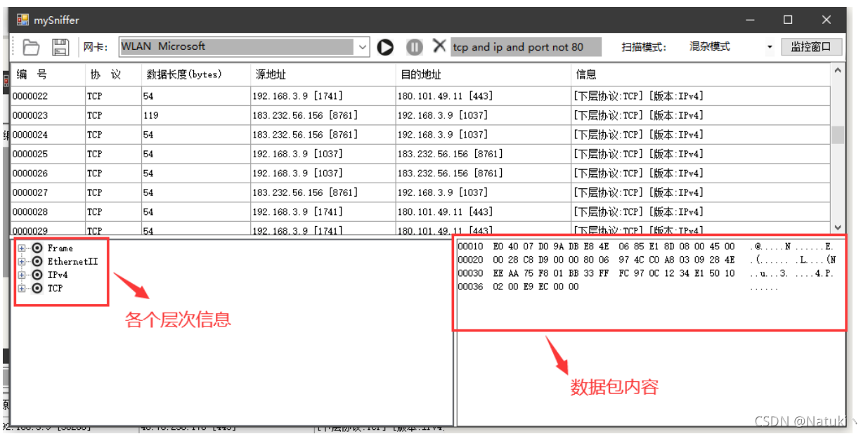868x434 pixels.
Task: Select the TCP layer item
Action: 55,288
